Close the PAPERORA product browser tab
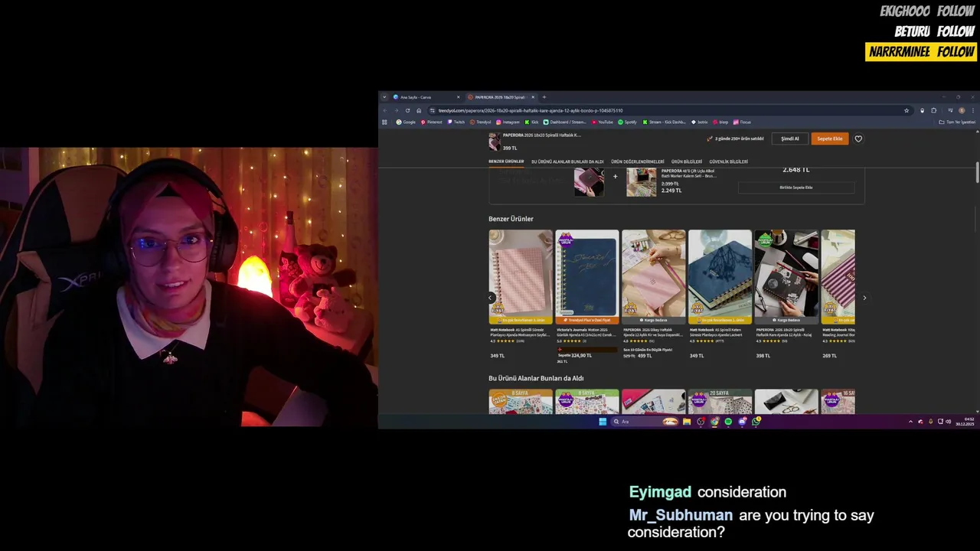Screen dimensions: 980x551 tap(534, 97)
